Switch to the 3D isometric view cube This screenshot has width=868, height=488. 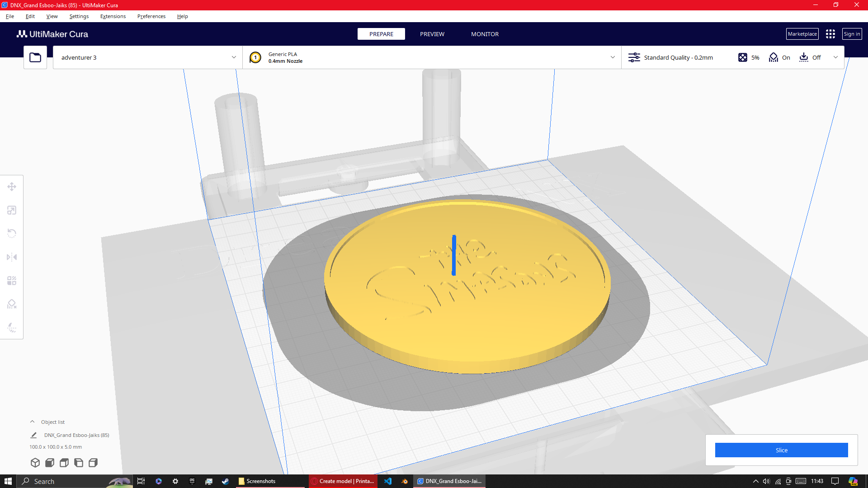[35, 463]
